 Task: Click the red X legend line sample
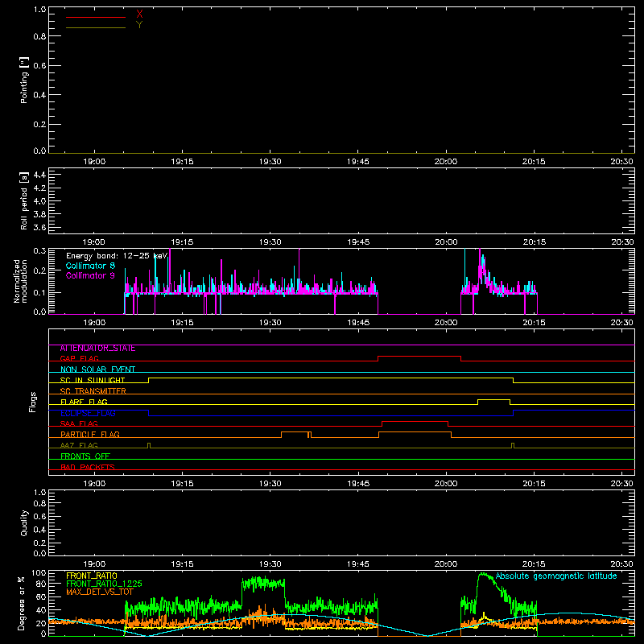pos(96,17)
